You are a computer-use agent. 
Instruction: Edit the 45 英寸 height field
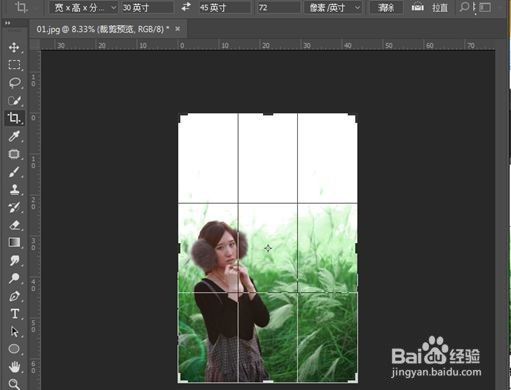coord(225,7)
